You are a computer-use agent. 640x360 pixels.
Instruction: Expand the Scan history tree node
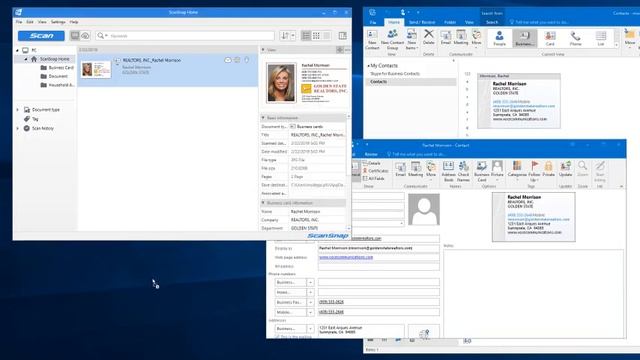[x=17, y=128]
